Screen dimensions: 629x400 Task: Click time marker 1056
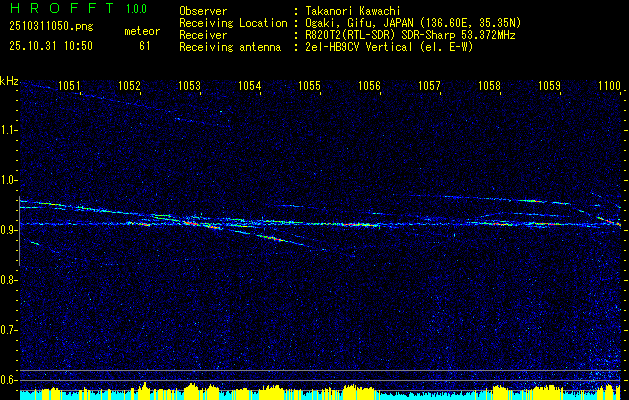coord(369,85)
